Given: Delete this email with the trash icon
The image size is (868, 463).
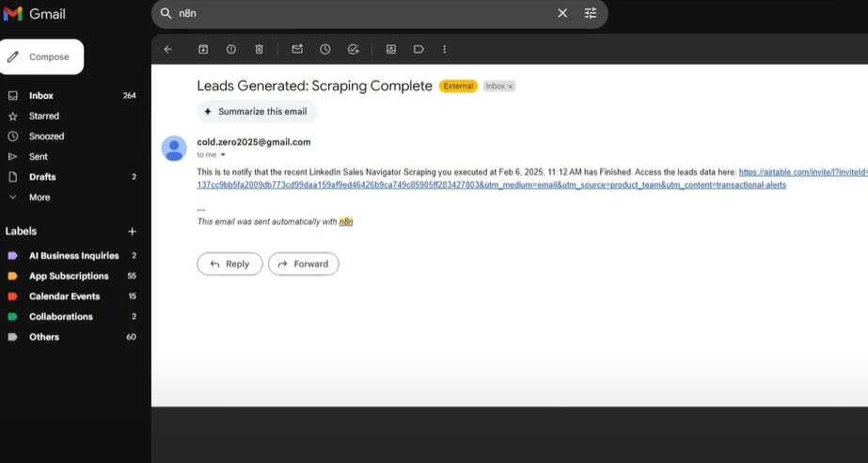Looking at the screenshot, I should (259, 49).
